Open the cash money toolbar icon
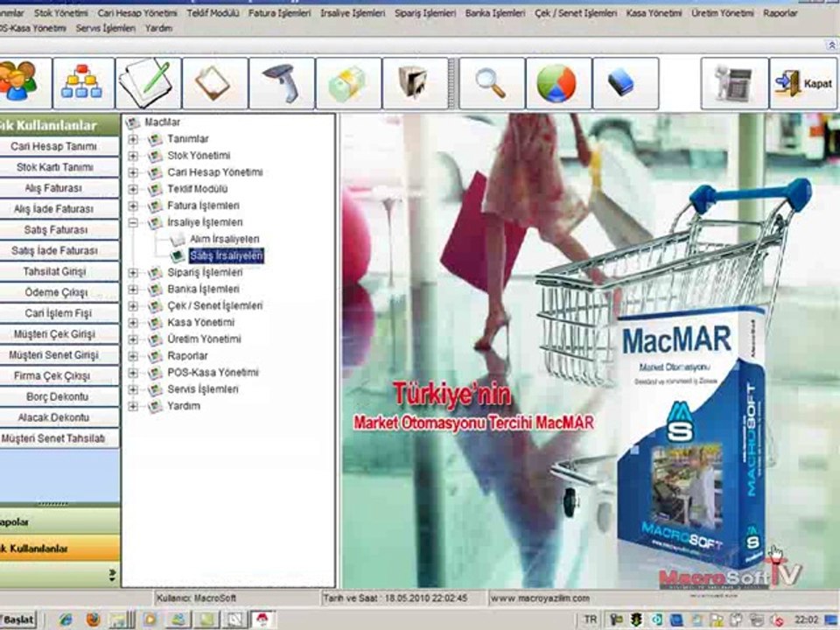 [x=349, y=83]
